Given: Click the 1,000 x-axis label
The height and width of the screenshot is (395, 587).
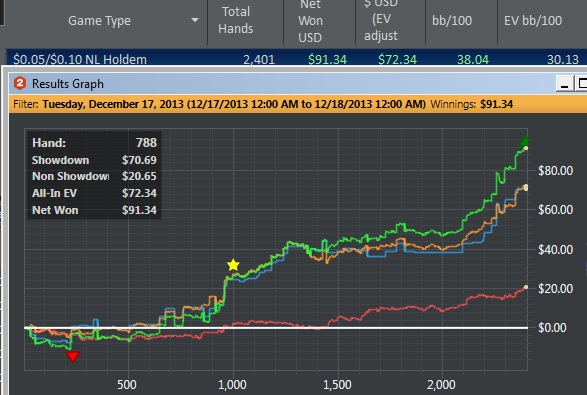Looking at the screenshot, I should tap(232, 385).
